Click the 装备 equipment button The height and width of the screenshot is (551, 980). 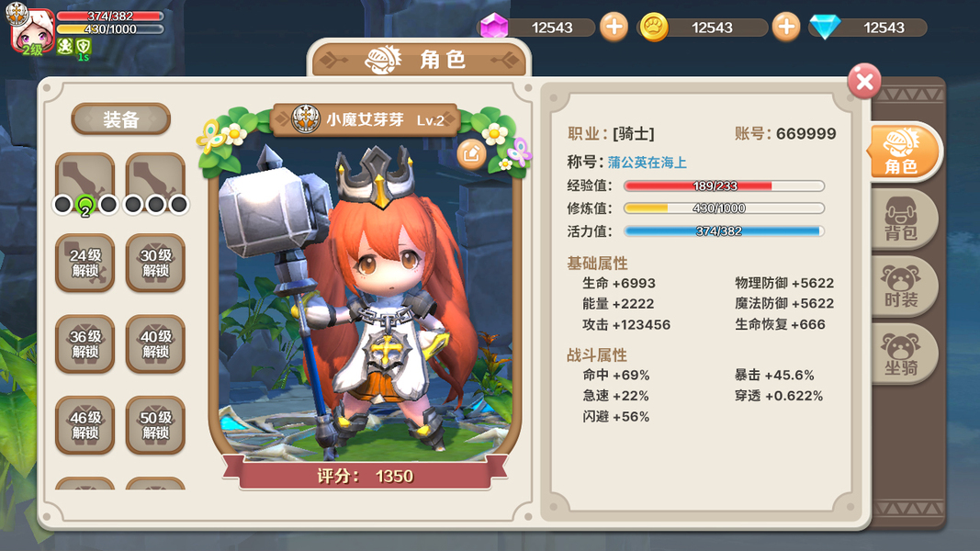click(x=120, y=119)
